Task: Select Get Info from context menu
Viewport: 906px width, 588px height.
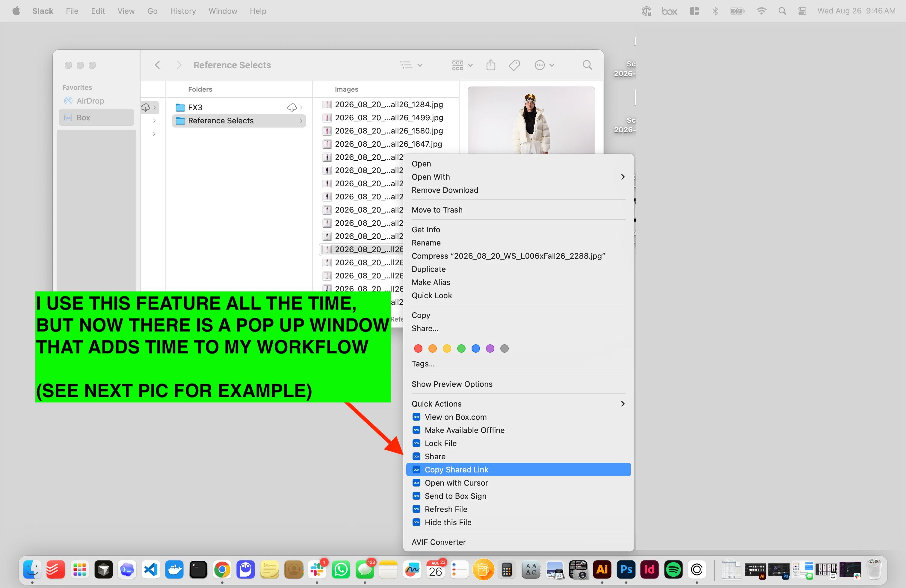Action: click(x=519, y=229)
